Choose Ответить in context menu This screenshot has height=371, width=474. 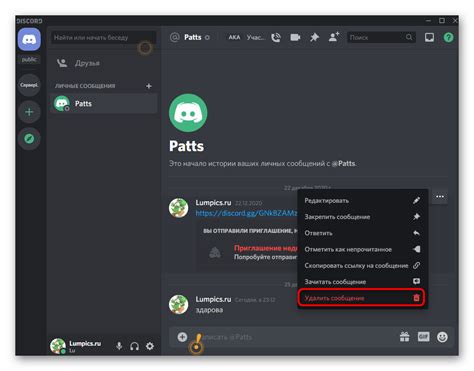[x=362, y=233]
